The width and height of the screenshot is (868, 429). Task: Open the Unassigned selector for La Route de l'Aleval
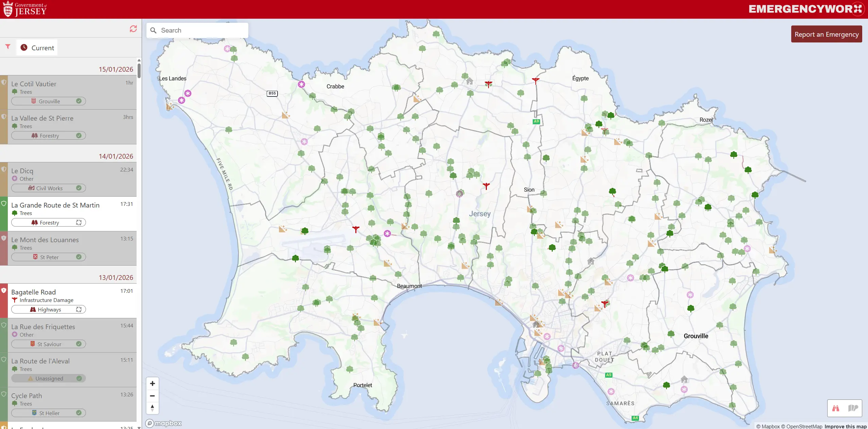tap(49, 378)
